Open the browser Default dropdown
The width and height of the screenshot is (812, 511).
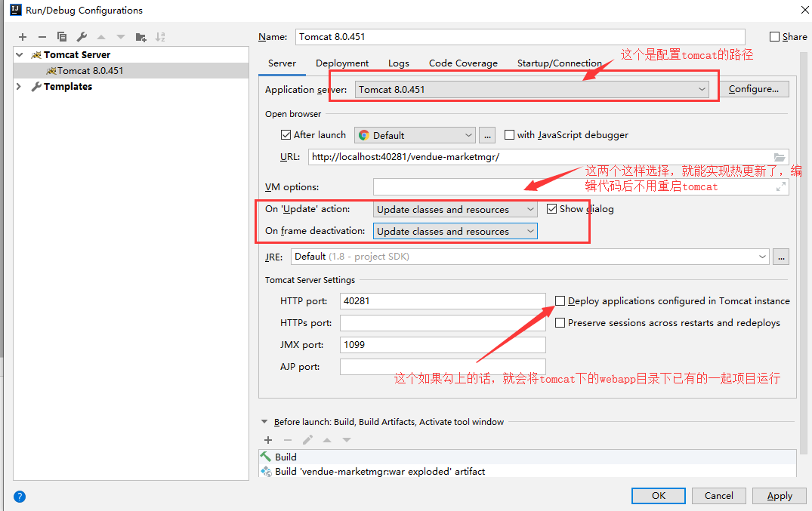tap(415, 135)
